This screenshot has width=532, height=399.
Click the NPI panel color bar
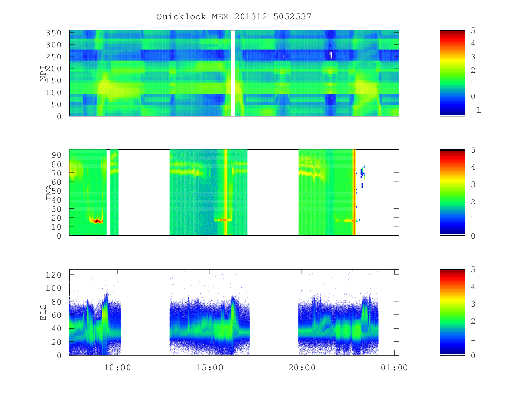[x=452, y=73]
